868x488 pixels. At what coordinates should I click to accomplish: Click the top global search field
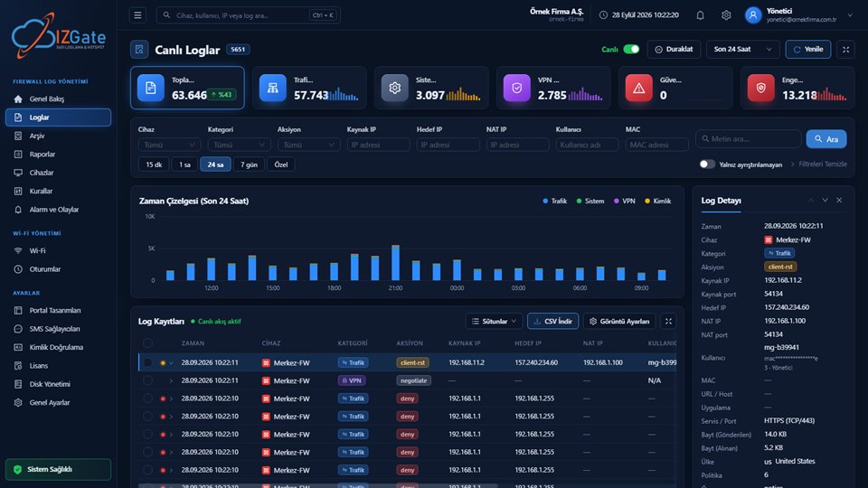coord(249,15)
